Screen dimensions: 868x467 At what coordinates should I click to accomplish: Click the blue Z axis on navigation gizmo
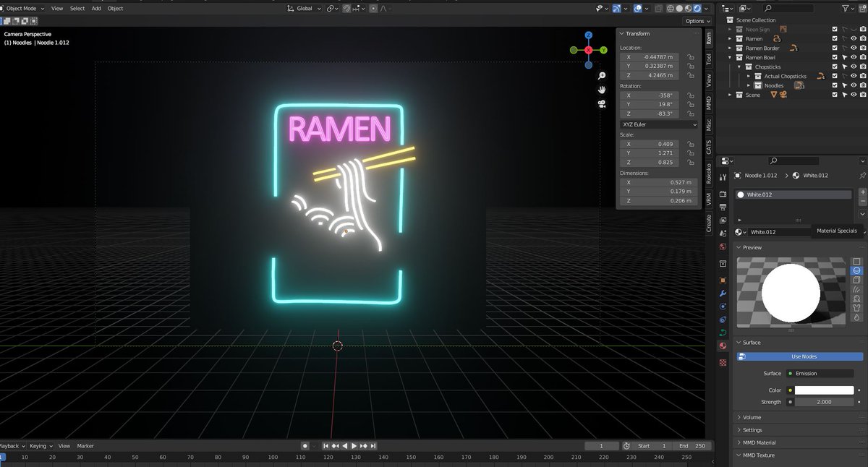coord(589,35)
